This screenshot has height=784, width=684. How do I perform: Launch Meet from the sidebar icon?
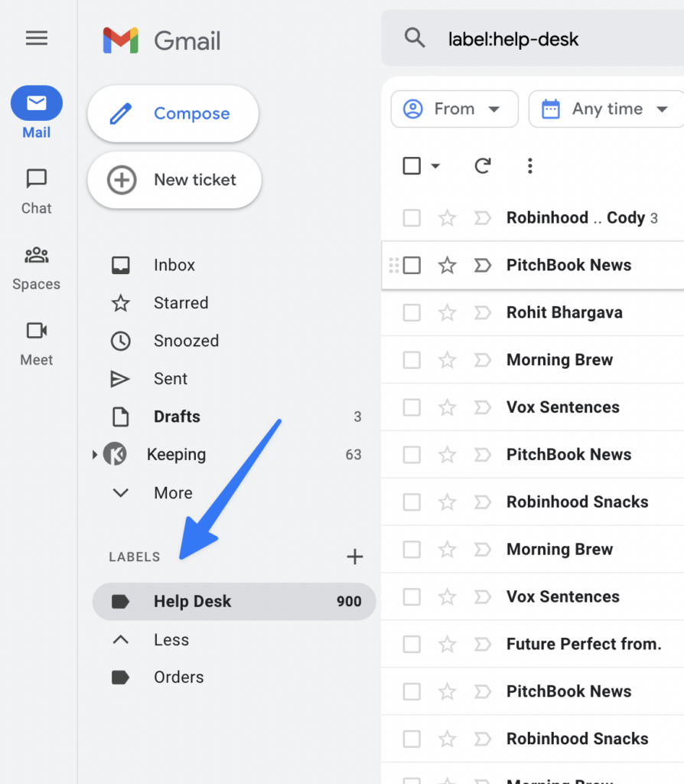(x=36, y=331)
